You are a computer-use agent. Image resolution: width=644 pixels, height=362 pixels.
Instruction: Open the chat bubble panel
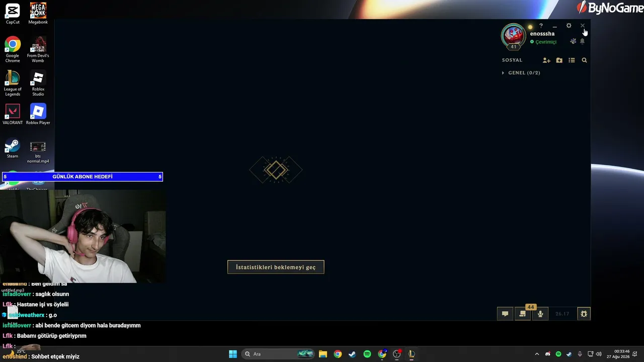[x=505, y=314]
